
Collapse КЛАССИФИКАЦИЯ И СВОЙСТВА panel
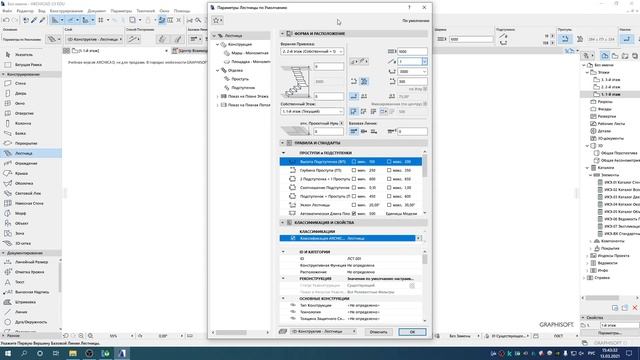click(282, 222)
